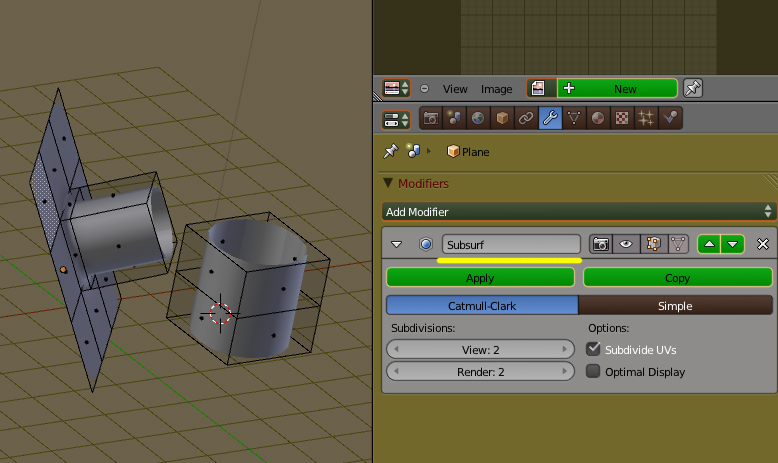Click the Subsurf modifier type icon
This screenshot has height=463, width=778.
(x=426, y=244)
